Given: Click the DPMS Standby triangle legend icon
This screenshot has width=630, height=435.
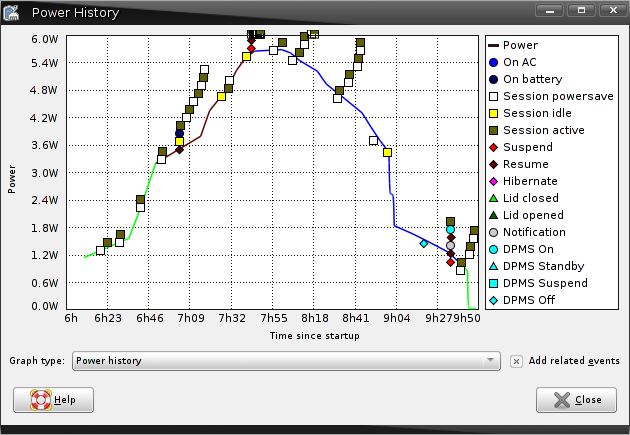Looking at the screenshot, I should [493, 266].
